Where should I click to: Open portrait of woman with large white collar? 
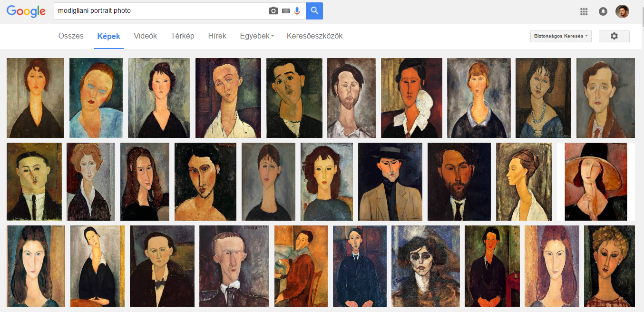(x=411, y=98)
